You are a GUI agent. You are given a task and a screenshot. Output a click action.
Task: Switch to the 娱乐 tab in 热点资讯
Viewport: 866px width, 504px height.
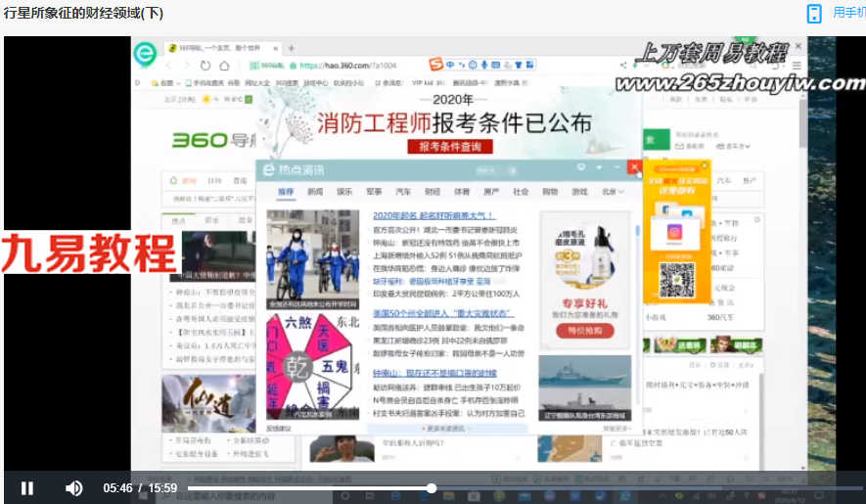pos(344,192)
